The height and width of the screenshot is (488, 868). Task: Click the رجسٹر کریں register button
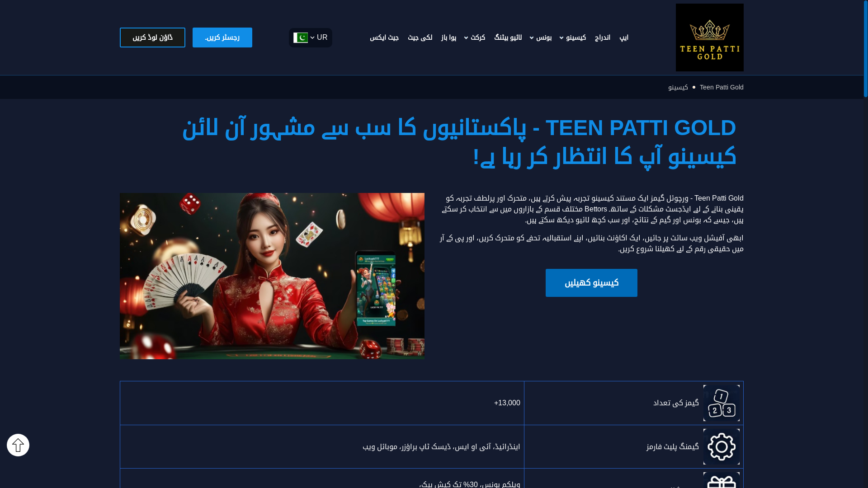tap(222, 38)
